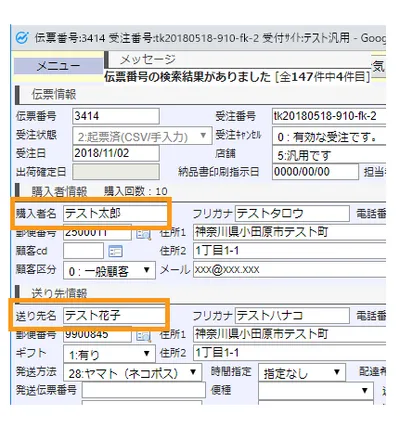Click recipient 住所1 field below テストハナコ
This screenshot has width=400, height=429.
click(289, 334)
